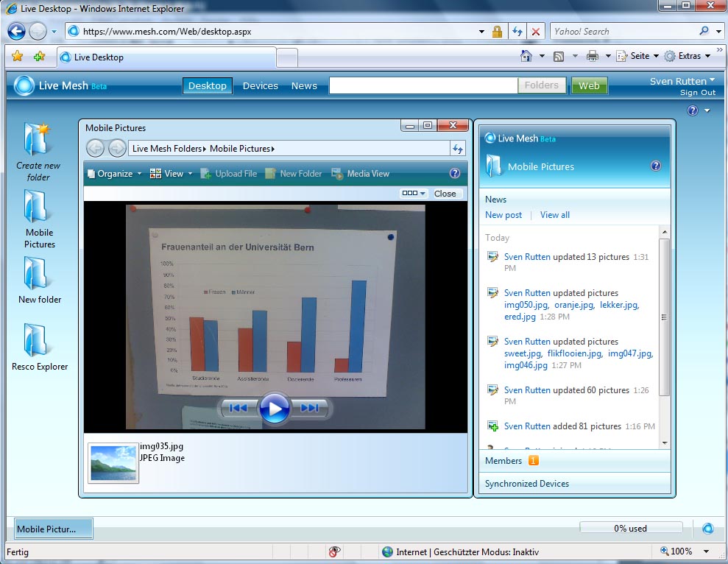Open the oranje.jpg link in news
Viewport: 728px width, 564px height.
574,305
